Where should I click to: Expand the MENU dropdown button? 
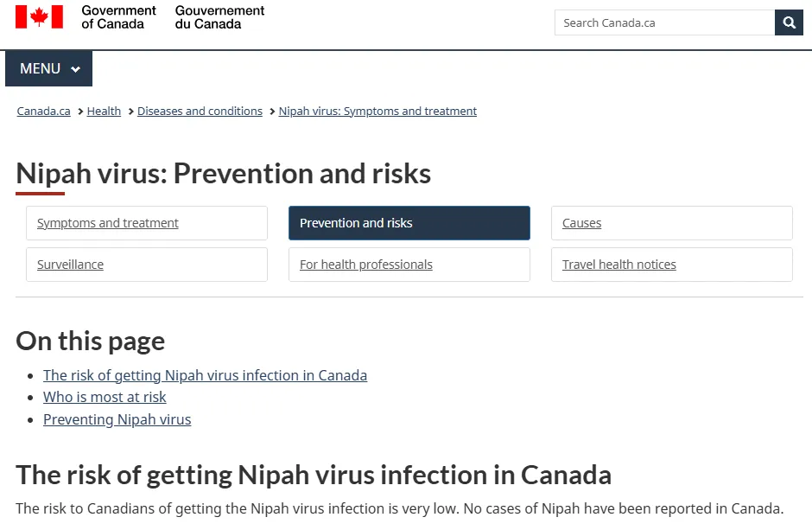[x=48, y=69]
